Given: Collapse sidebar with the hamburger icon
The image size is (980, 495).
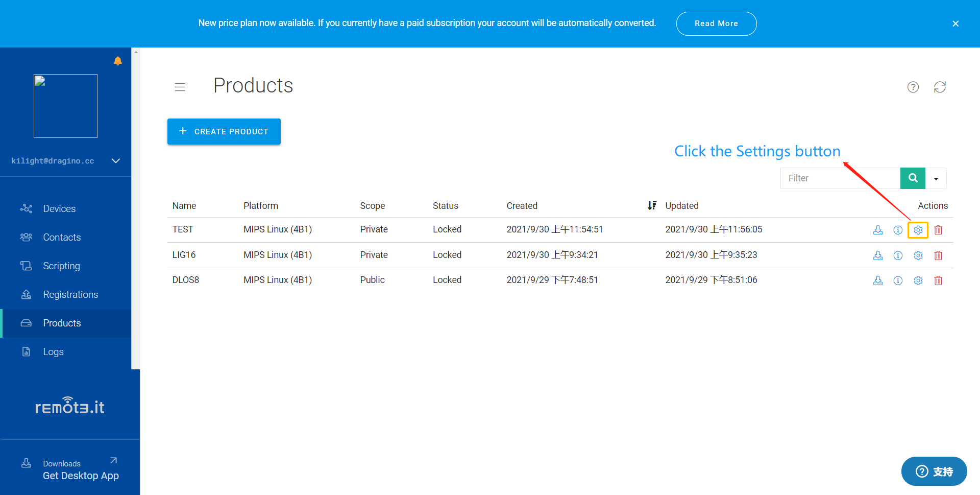Looking at the screenshot, I should click(x=180, y=87).
